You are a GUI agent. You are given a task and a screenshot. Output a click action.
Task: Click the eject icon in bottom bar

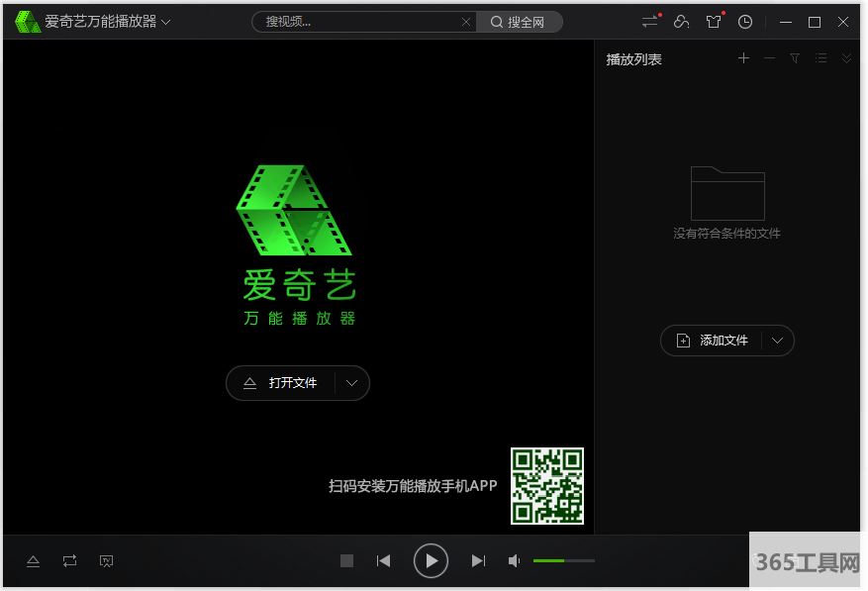33,561
